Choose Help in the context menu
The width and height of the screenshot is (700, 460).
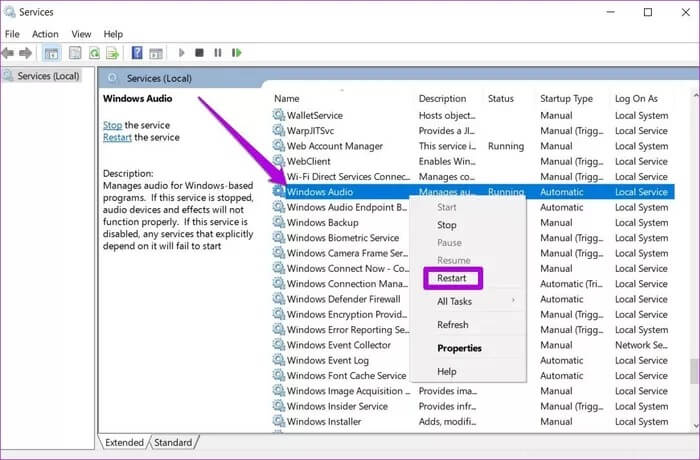click(446, 372)
